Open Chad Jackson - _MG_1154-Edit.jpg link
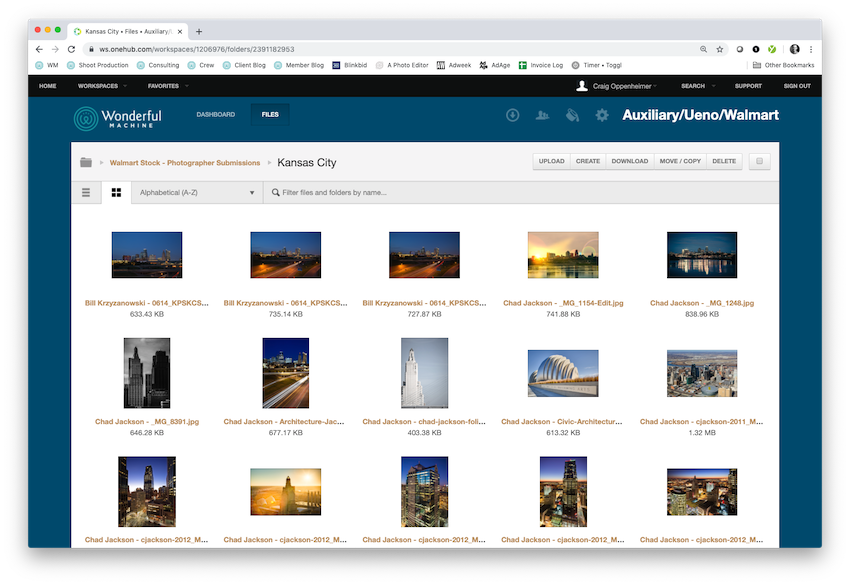The width and height of the screenshot is (850, 585). [563, 303]
